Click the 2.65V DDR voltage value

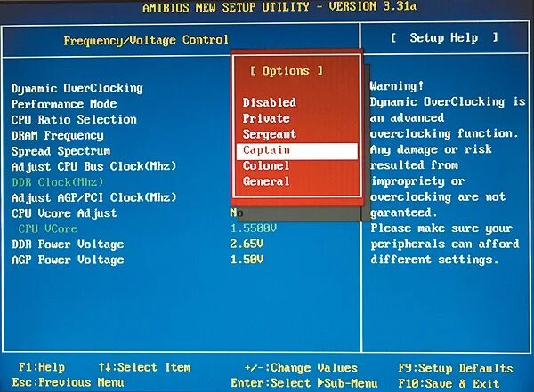click(x=247, y=244)
